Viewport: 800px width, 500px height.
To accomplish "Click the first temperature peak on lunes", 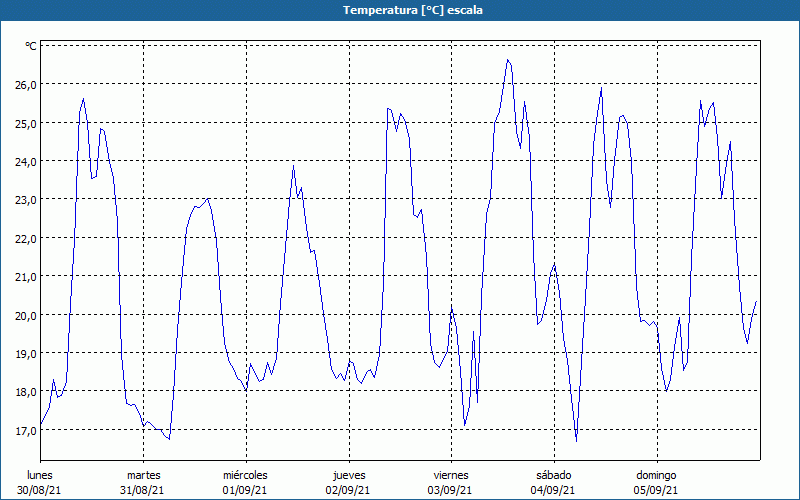I will point(83,99).
